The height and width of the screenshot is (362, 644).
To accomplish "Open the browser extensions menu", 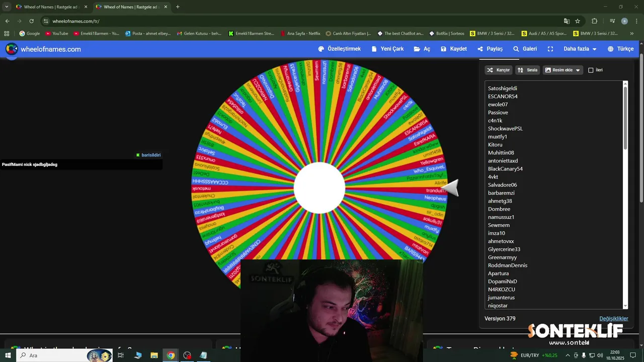I will click(x=594, y=21).
